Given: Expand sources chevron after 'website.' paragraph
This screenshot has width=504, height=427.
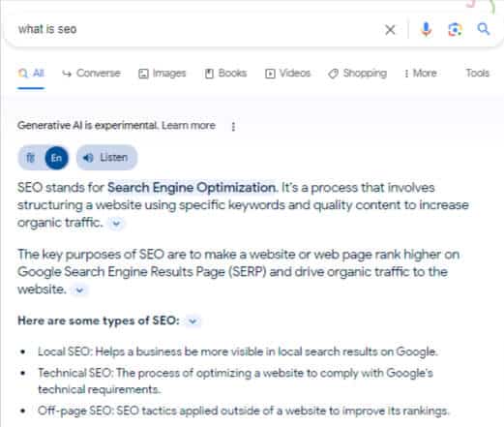Looking at the screenshot, I should [79, 290].
